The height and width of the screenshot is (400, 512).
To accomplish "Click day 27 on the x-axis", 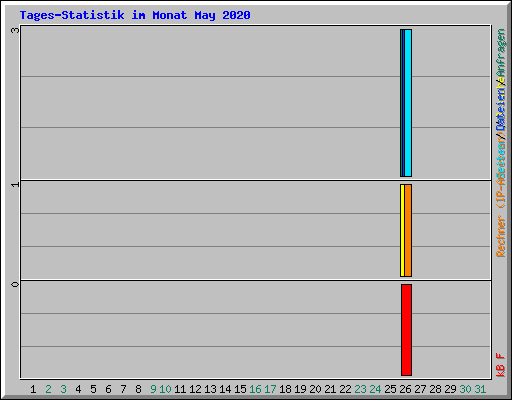I will pyautogui.click(x=420, y=389).
